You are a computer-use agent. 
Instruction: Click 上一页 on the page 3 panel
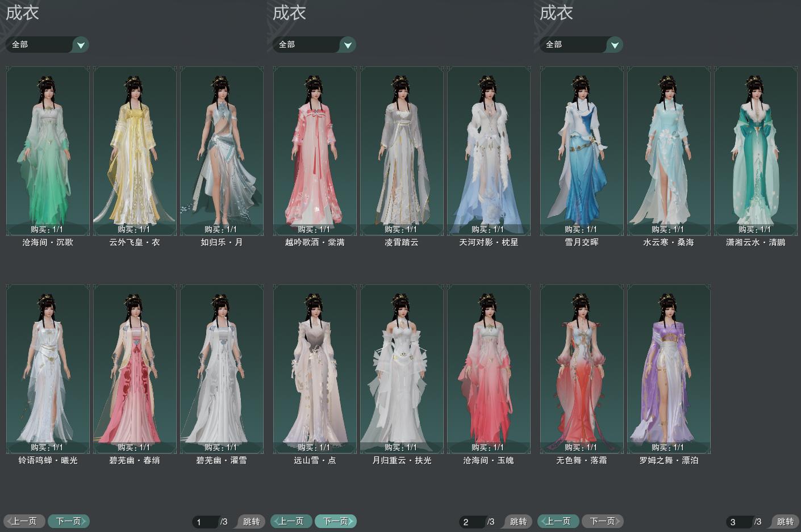558,521
